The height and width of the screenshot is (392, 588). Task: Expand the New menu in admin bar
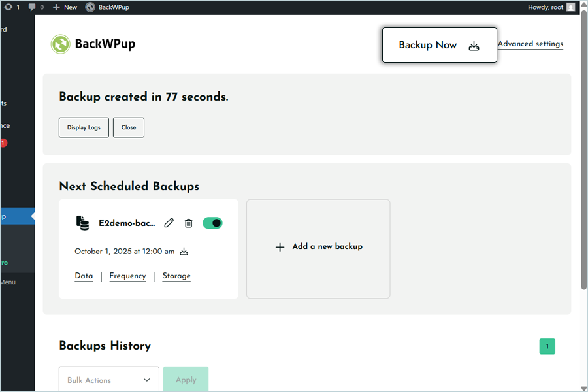65,7
